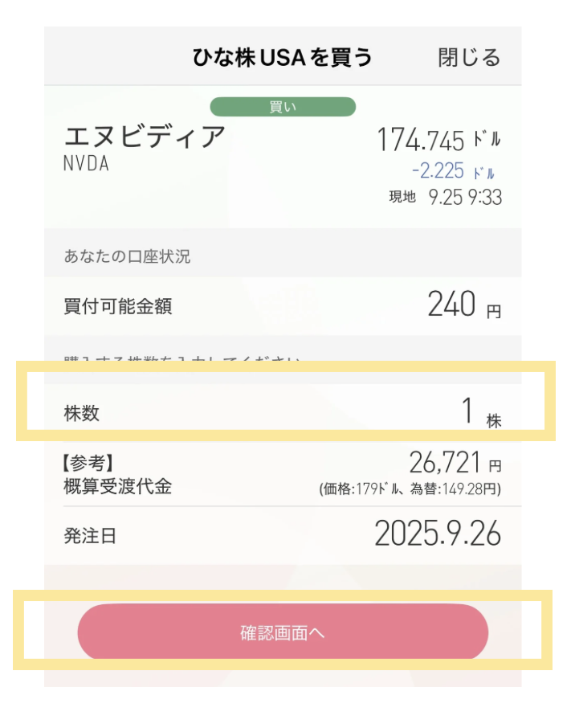Click the ひな株USAを買う page title
575x728 pixels.
point(282,58)
